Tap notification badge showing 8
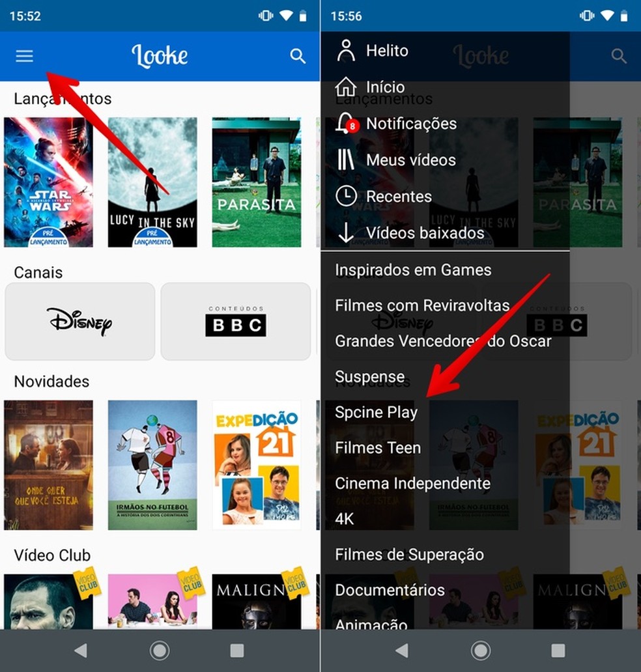Viewport: 641px width, 672px height. click(352, 126)
